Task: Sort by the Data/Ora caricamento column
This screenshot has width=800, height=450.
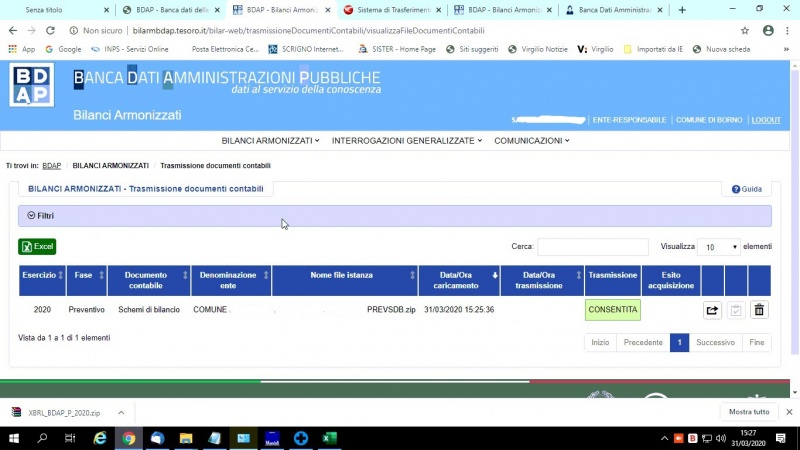Action: (459, 280)
